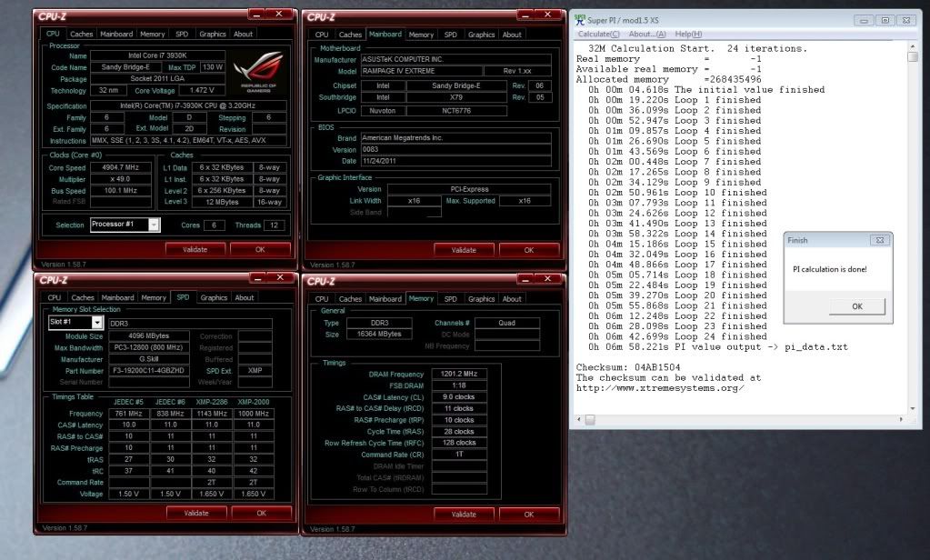Click the Checksum: 04AB1504 line
The height and width of the screenshot is (560, 930).
[x=628, y=367]
